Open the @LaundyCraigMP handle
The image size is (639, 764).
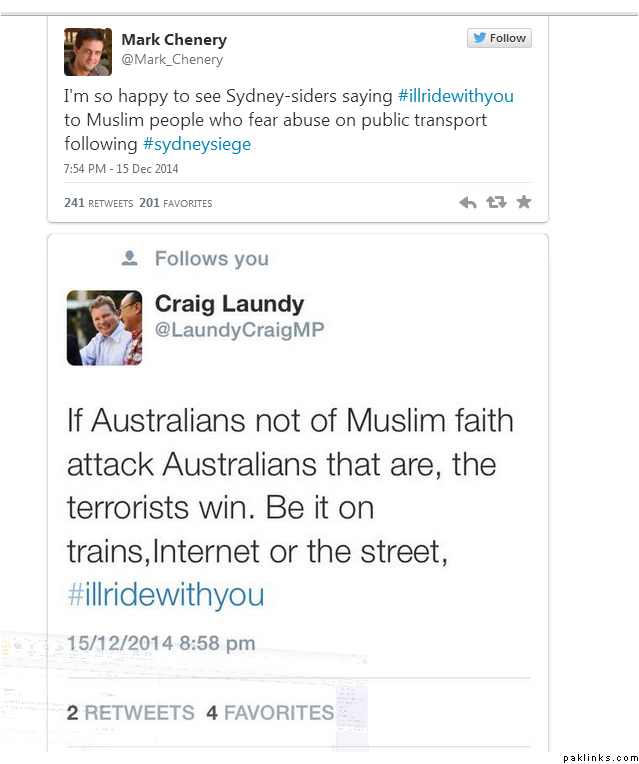(x=240, y=330)
